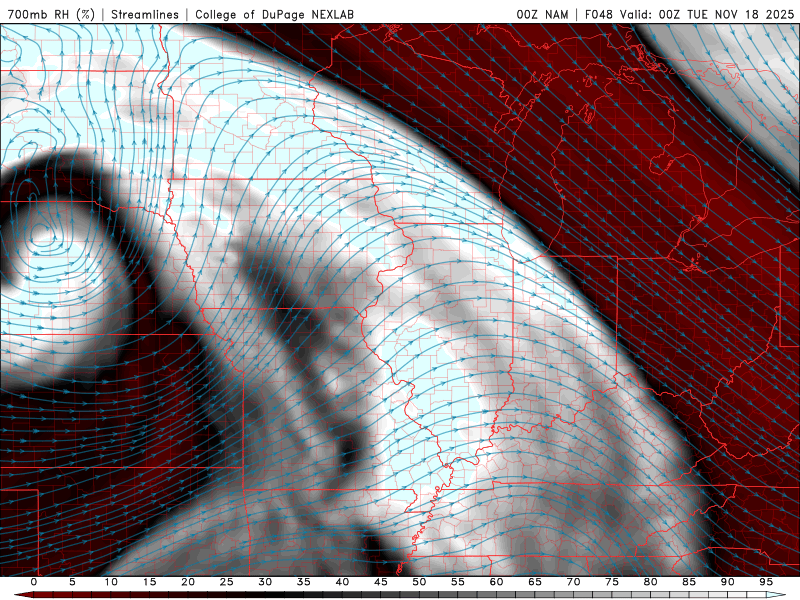Image resolution: width=800 pixels, height=600 pixels.
Task: Click the "Valid: 00Z TUE NOV 18 2025" text
Action: (x=707, y=14)
